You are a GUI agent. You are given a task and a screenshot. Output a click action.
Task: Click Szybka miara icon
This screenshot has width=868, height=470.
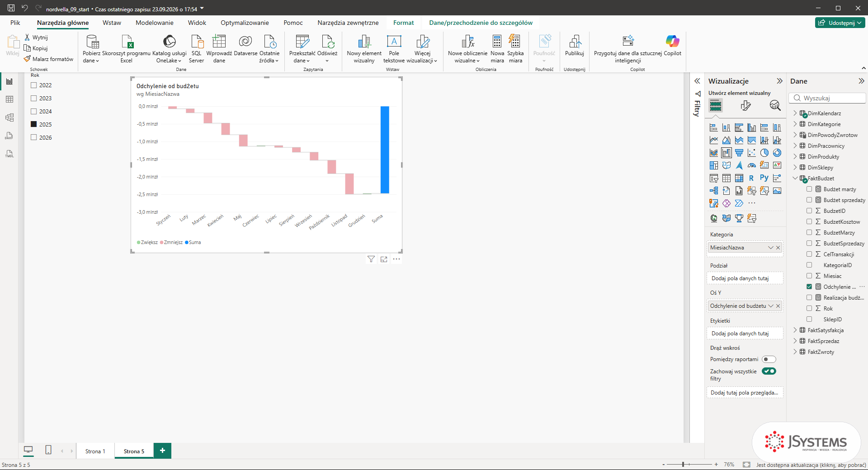click(515, 42)
